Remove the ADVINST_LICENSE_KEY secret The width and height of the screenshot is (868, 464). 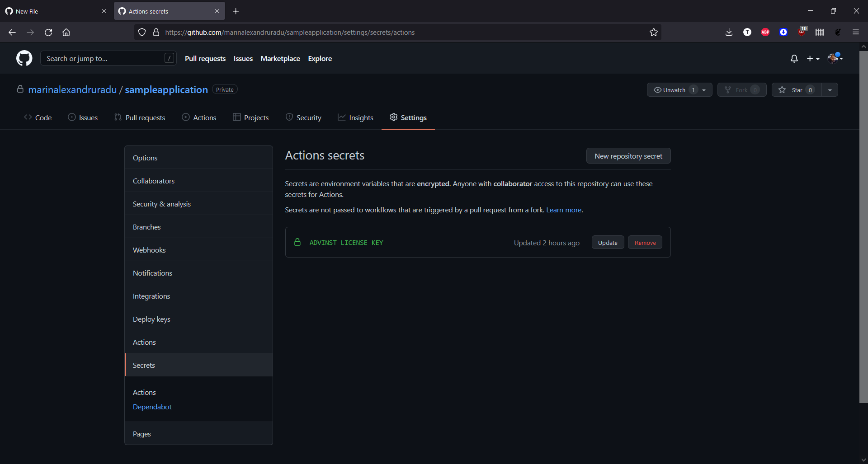[x=645, y=243]
